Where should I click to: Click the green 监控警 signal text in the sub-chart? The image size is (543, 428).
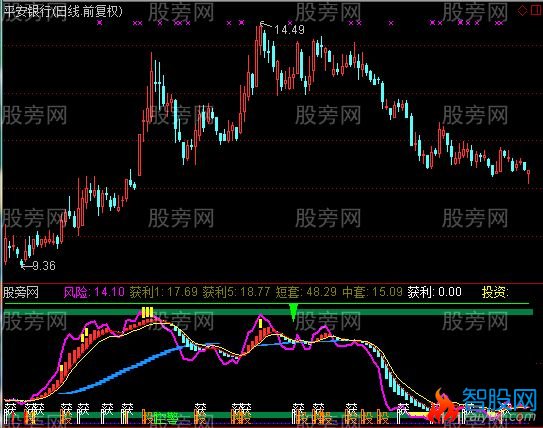click(x=166, y=418)
